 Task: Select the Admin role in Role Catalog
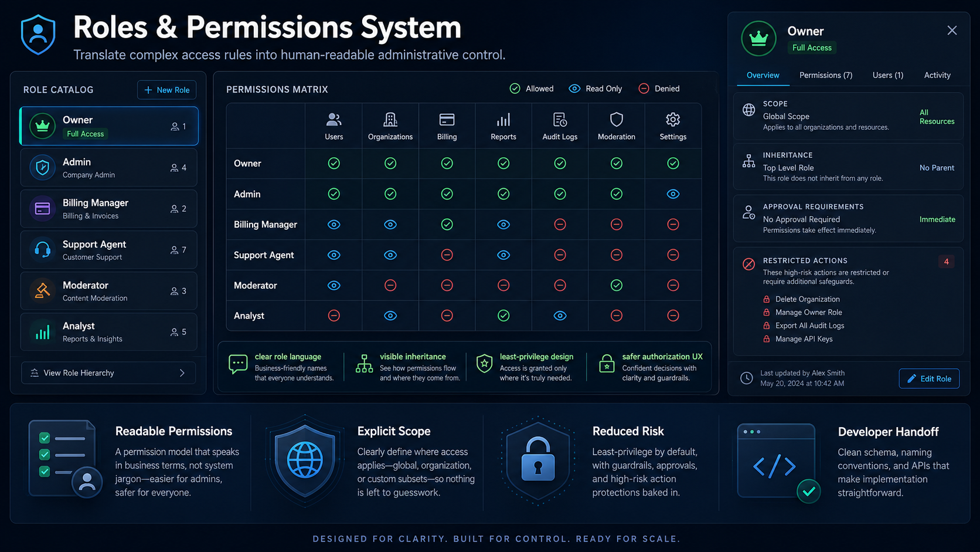pyautogui.click(x=109, y=168)
